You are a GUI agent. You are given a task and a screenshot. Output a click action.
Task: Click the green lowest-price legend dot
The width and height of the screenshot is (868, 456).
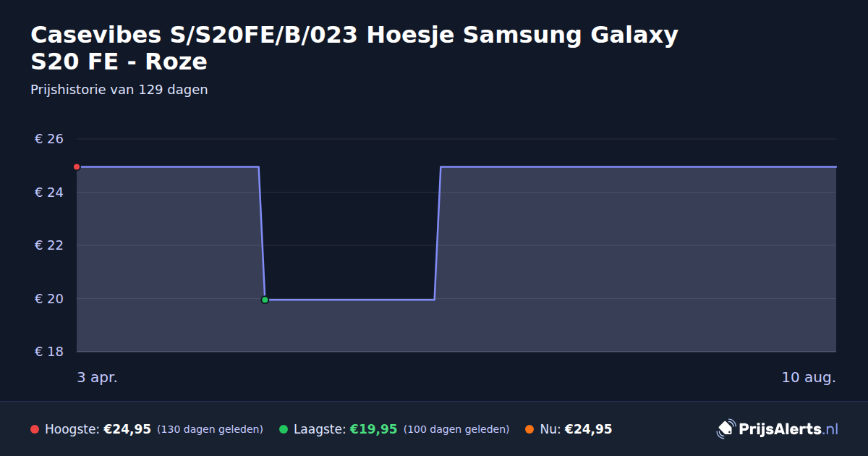(x=284, y=429)
